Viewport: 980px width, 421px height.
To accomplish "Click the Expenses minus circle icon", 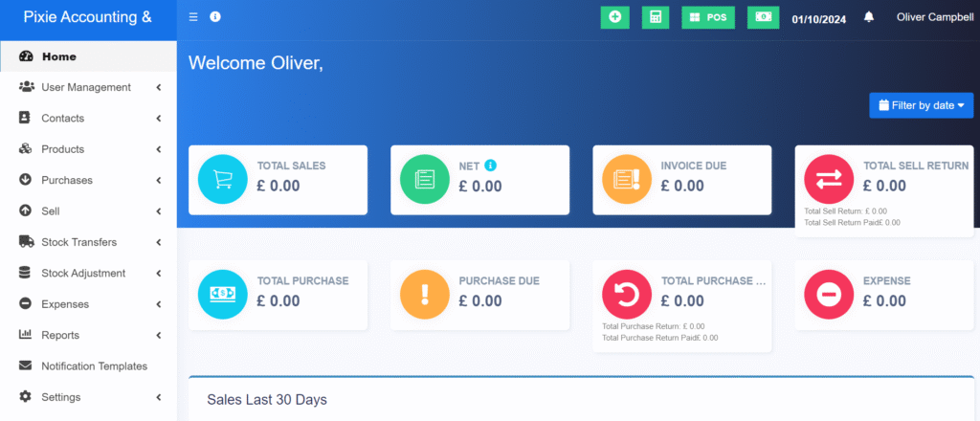I will [25, 304].
